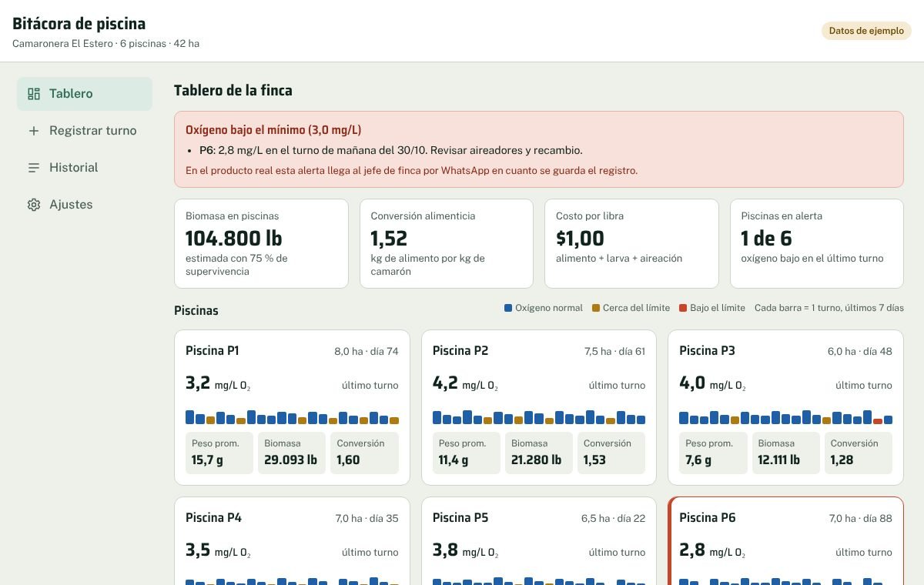Open the Piscina P4 card title
Viewport: 924px width, 585px height.
pyautogui.click(x=213, y=518)
